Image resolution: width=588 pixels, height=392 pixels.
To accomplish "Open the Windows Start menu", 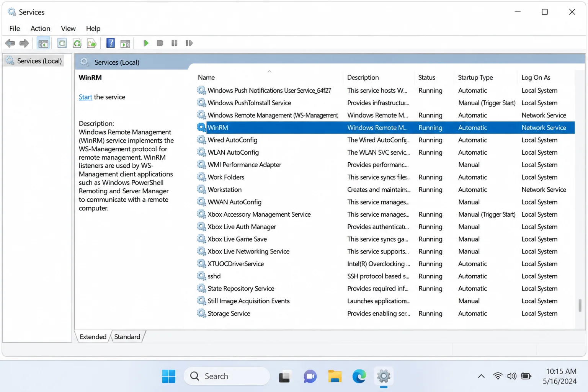I will point(168,376).
